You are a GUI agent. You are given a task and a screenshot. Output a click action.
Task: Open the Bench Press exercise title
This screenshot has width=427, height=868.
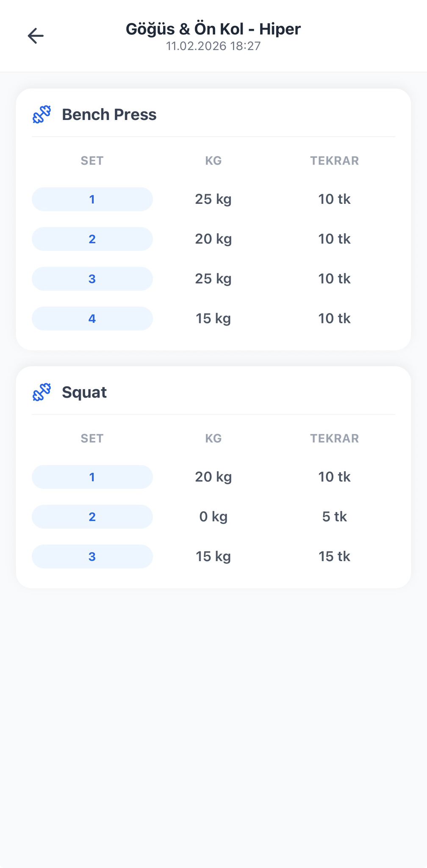tap(109, 114)
